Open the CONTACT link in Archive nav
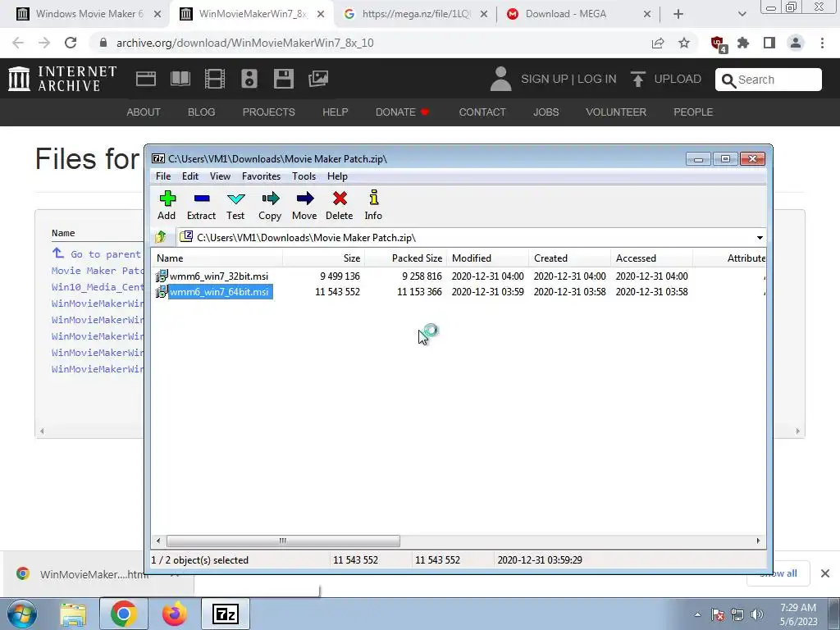This screenshot has width=840, height=630. tap(482, 112)
